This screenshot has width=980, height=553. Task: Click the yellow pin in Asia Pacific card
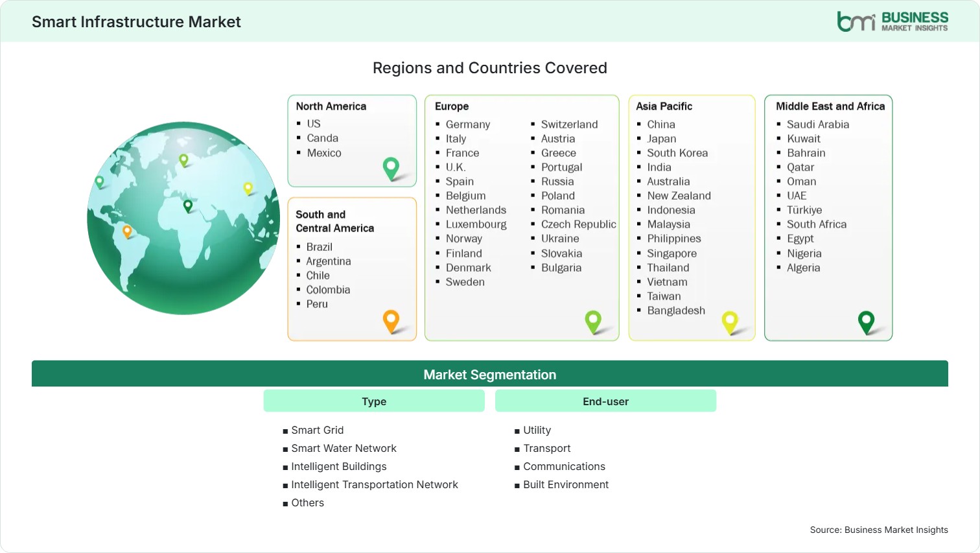730,323
